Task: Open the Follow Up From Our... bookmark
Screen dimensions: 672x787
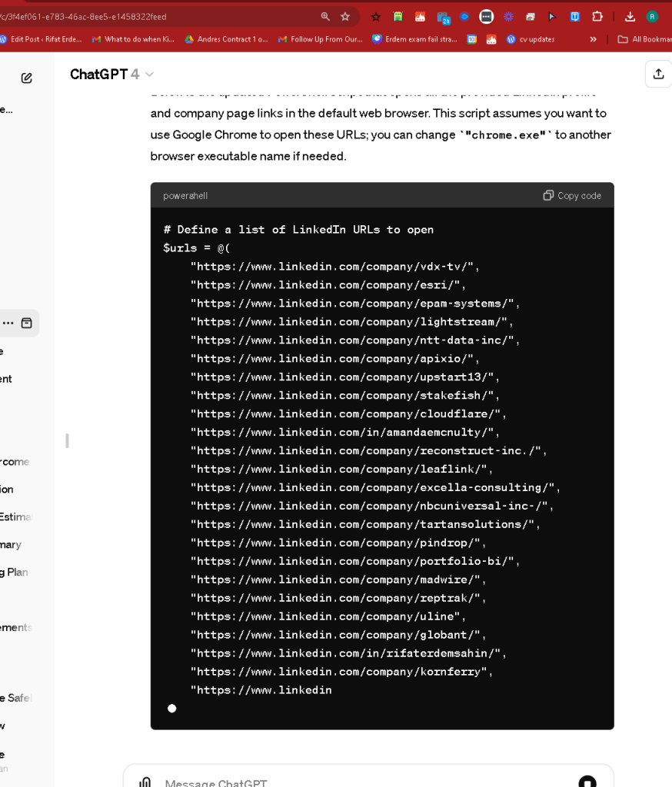Action: pyautogui.click(x=321, y=39)
